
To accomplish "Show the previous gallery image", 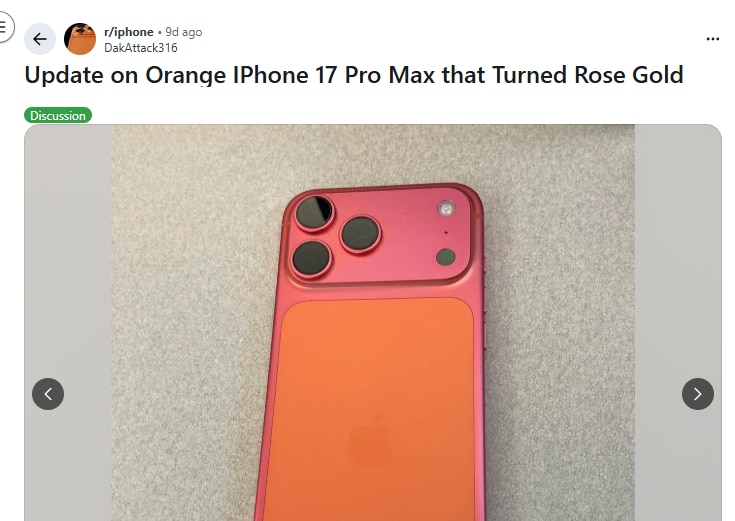I will 48,394.
